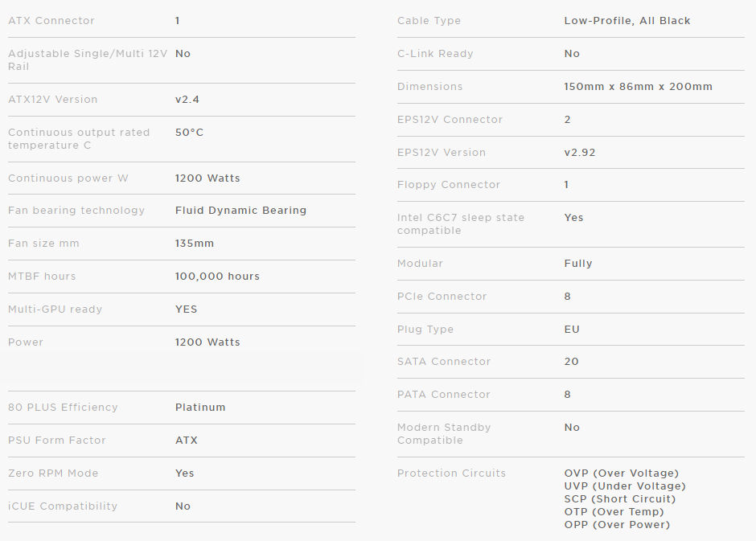
Task: Click the Cable Type label
Action: click(429, 21)
